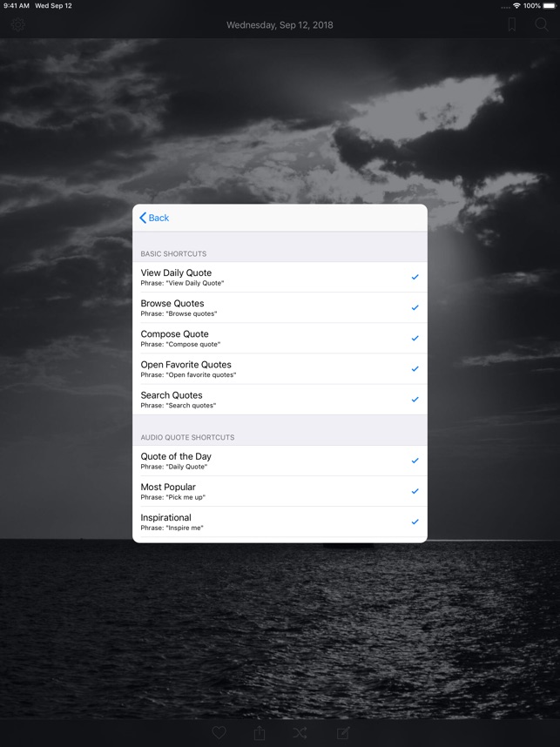Screen dimensions: 560x747
Task: Click the phrase "Inspire me"
Action: (x=185, y=528)
